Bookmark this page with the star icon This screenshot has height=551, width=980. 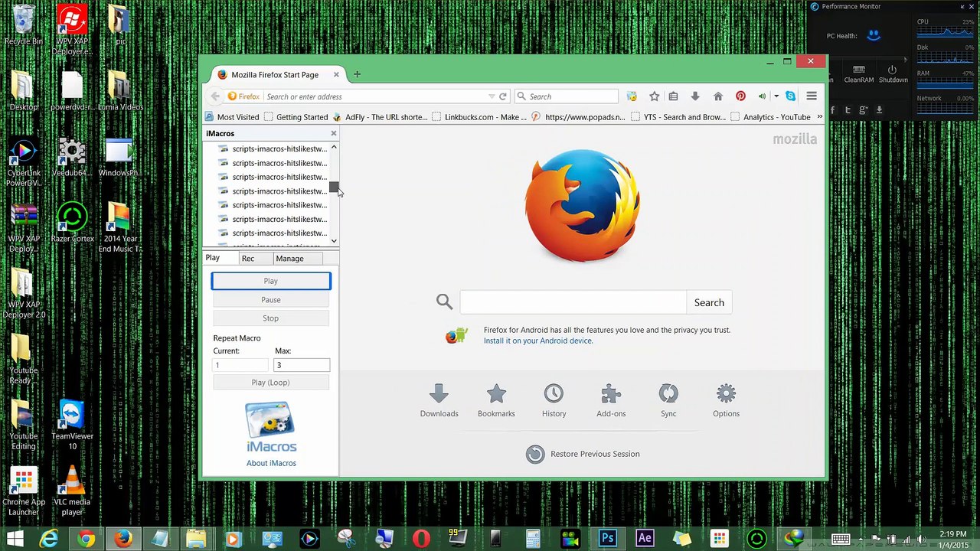point(654,96)
